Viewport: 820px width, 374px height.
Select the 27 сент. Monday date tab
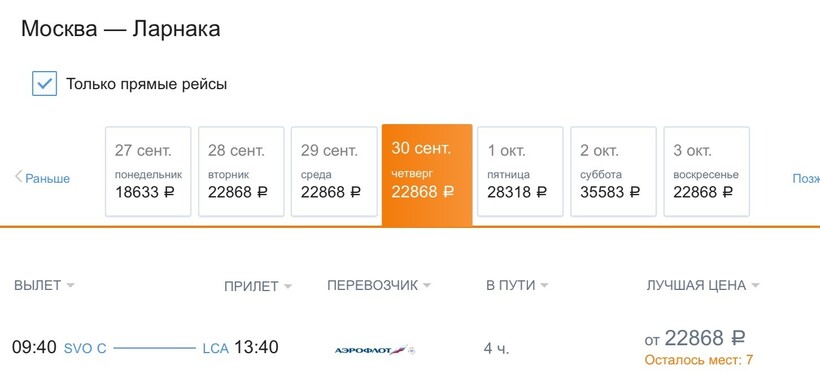pyautogui.click(x=148, y=172)
